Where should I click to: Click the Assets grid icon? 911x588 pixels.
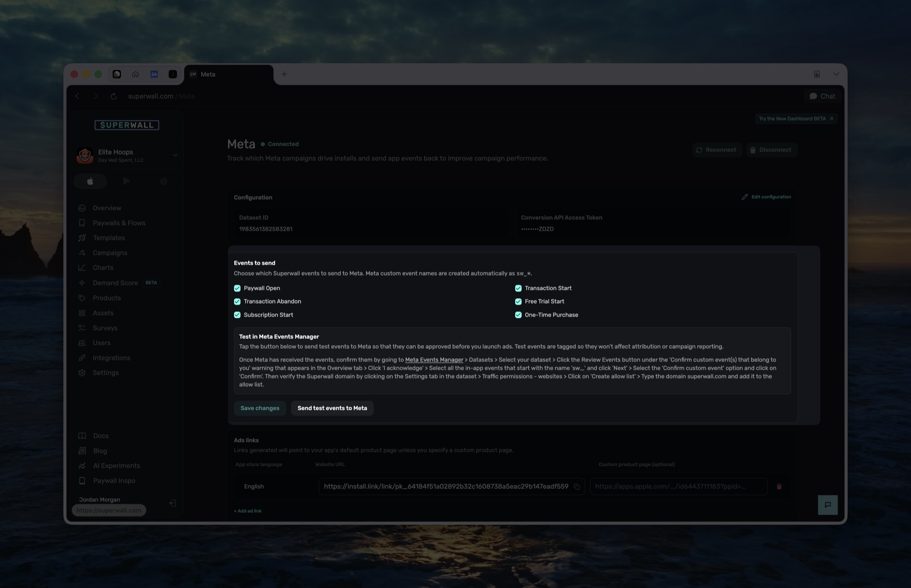(x=82, y=313)
